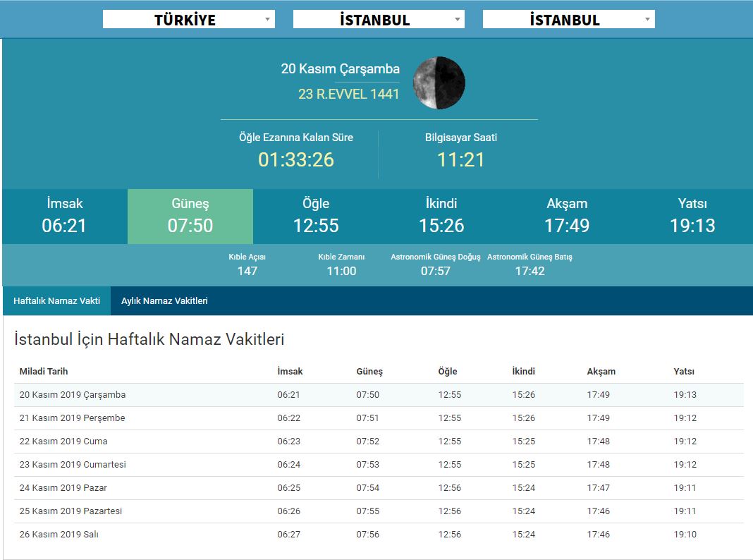Select the Akşam 17:49 prayer tile

click(567, 216)
